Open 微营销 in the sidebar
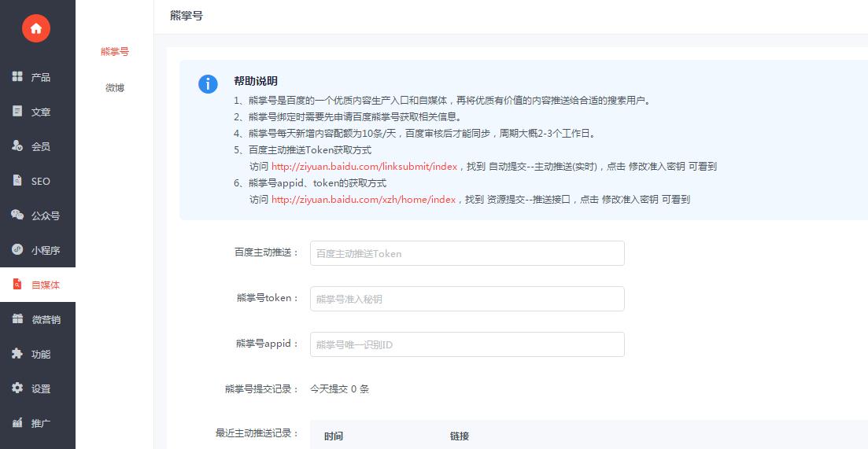This screenshot has width=868, height=449. point(46,319)
